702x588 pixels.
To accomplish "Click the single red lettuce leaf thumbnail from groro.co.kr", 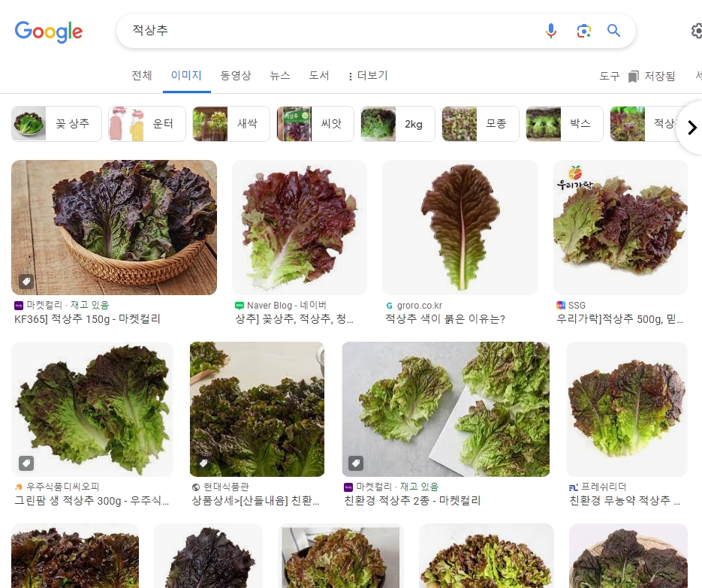I will [x=459, y=227].
